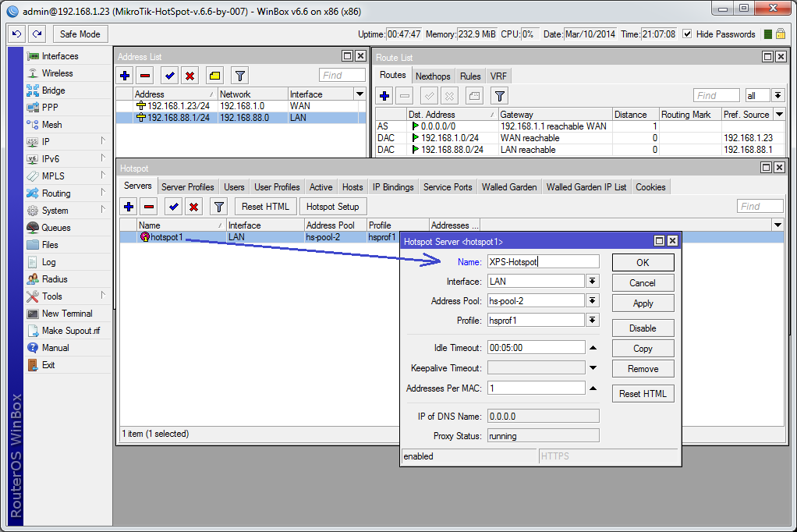Click the Name field containing XPS-Hotspot

543,262
